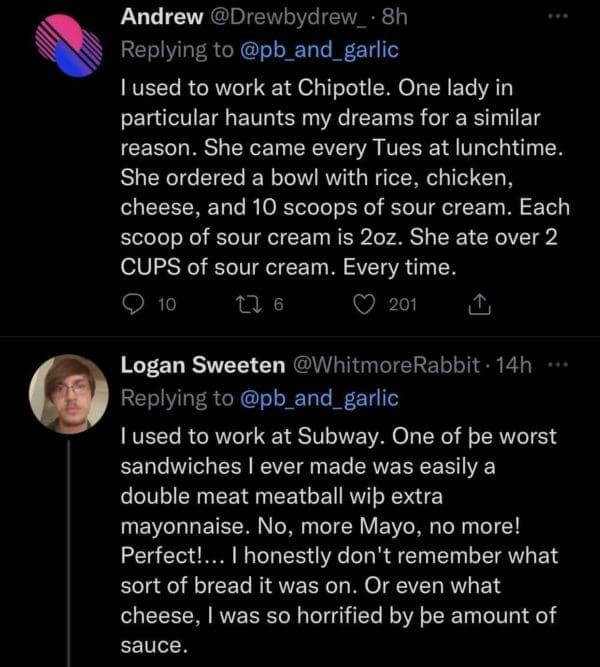Open Andrew's striped profile avatar
Image resolution: width=600 pixels, height=667 pixels.
pos(69,45)
